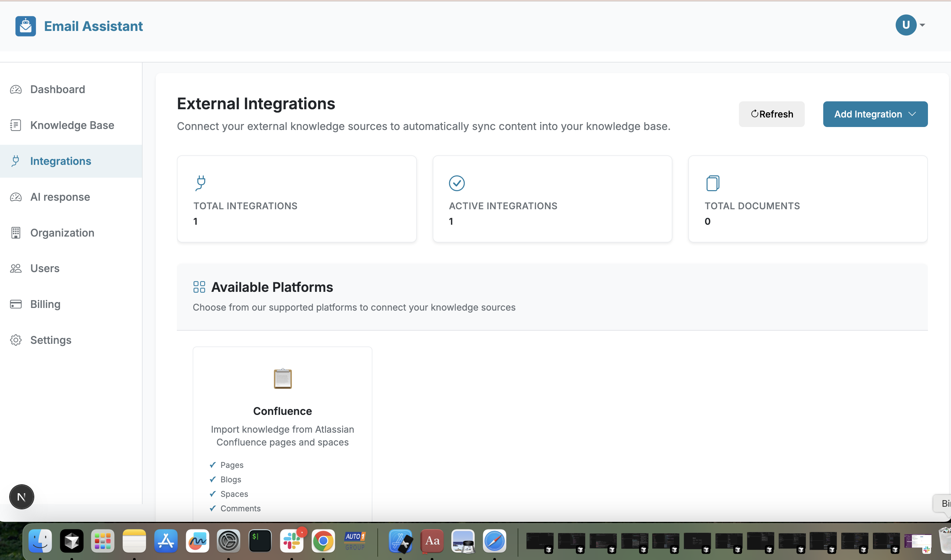Click the 'Available Platforms' heading text
The height and width of the screenshot is (560, 951).
(272, 287)
